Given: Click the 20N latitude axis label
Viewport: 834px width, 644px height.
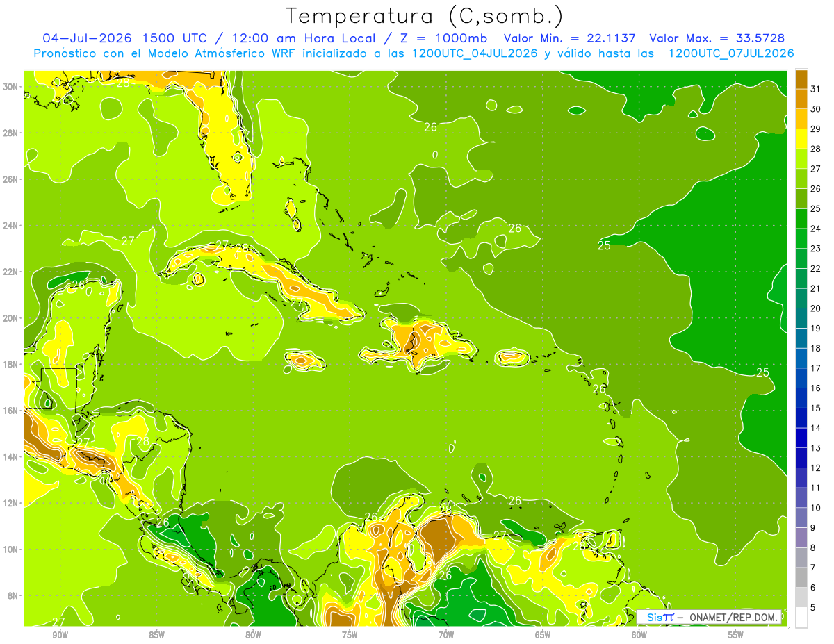Looking at the screenshot, I should (x=12, y=318).
